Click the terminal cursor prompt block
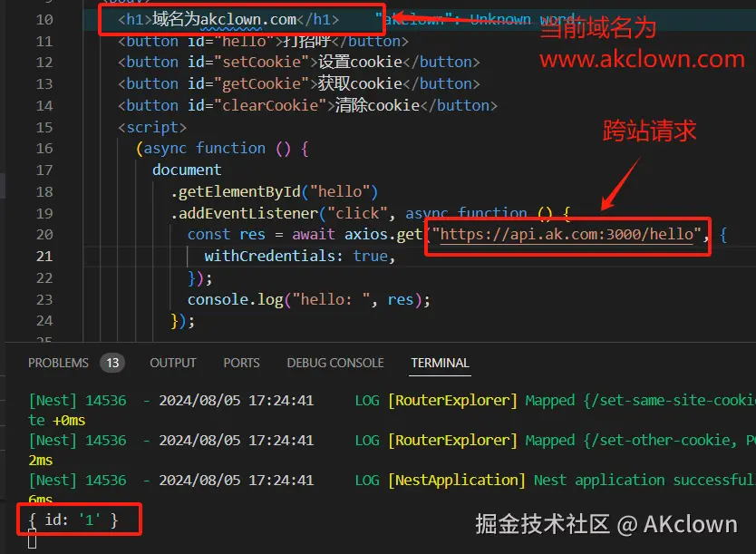756x554 pixels. (x=33, y=539)
